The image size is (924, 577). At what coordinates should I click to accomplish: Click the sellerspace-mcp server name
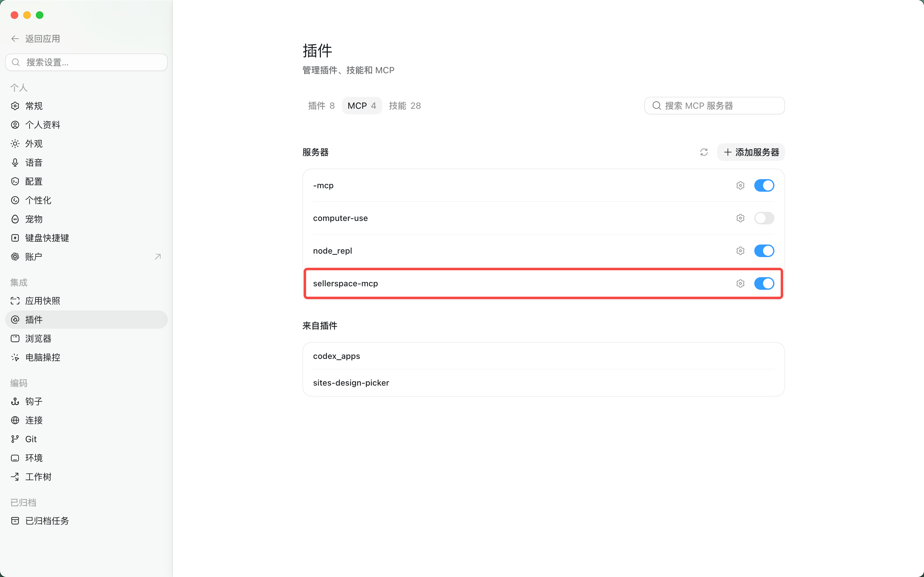click(345, 283)
